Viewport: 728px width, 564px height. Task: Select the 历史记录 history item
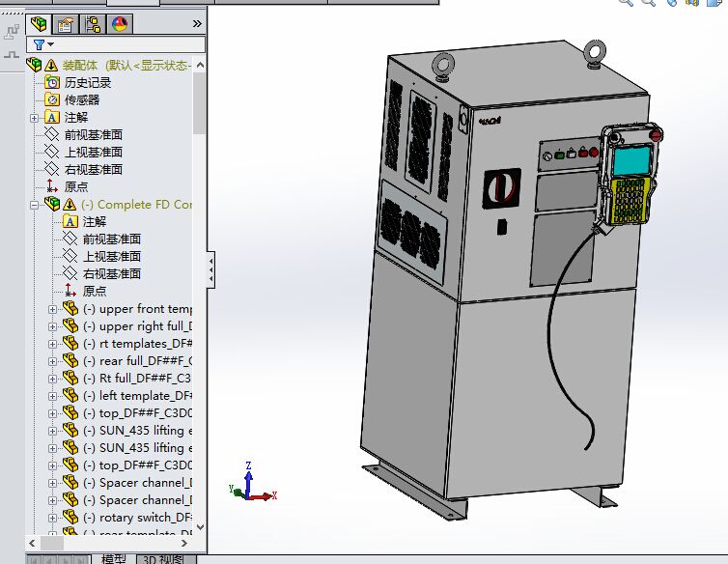[x=88, y=83]
